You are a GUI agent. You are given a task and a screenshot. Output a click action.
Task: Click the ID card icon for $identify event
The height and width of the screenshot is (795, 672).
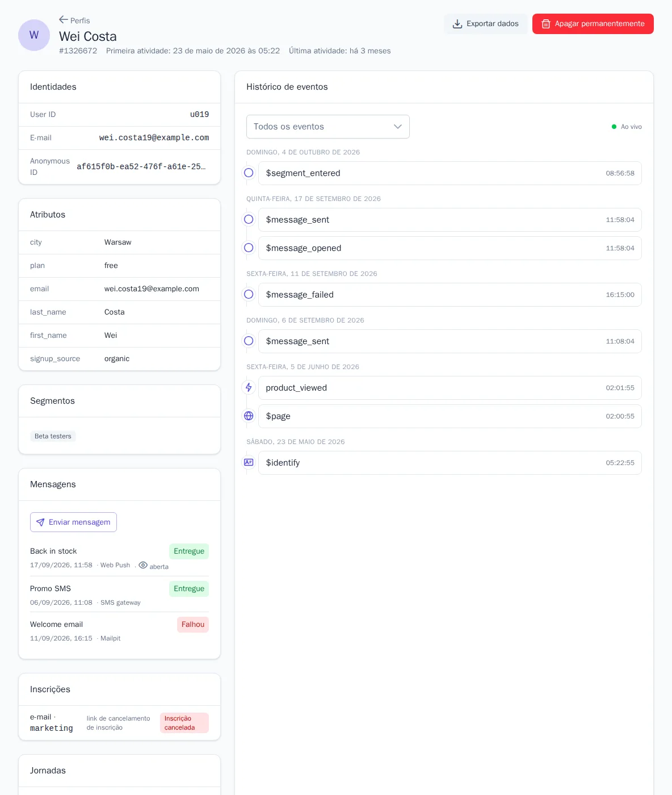tap(249, 462)
